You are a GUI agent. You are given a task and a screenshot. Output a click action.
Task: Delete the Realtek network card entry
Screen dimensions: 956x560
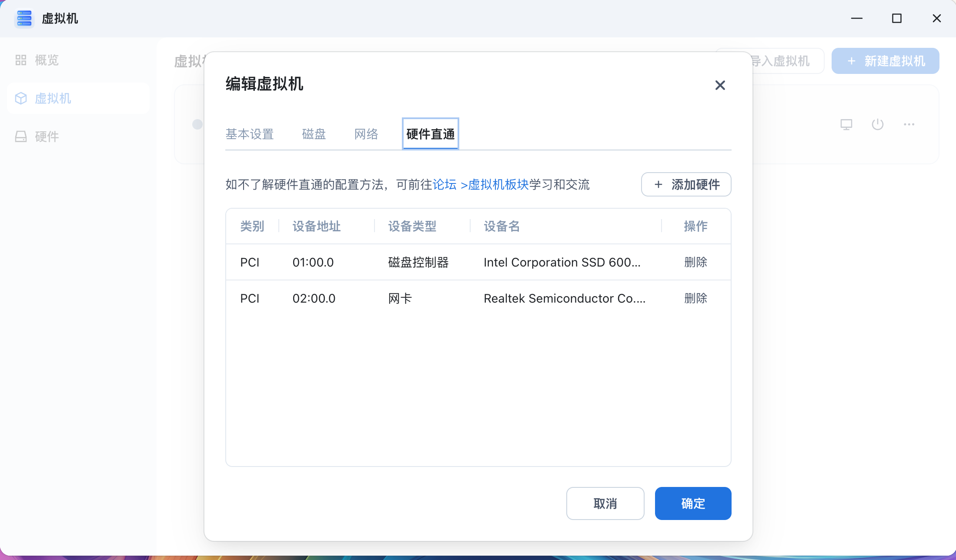(696, 298)
